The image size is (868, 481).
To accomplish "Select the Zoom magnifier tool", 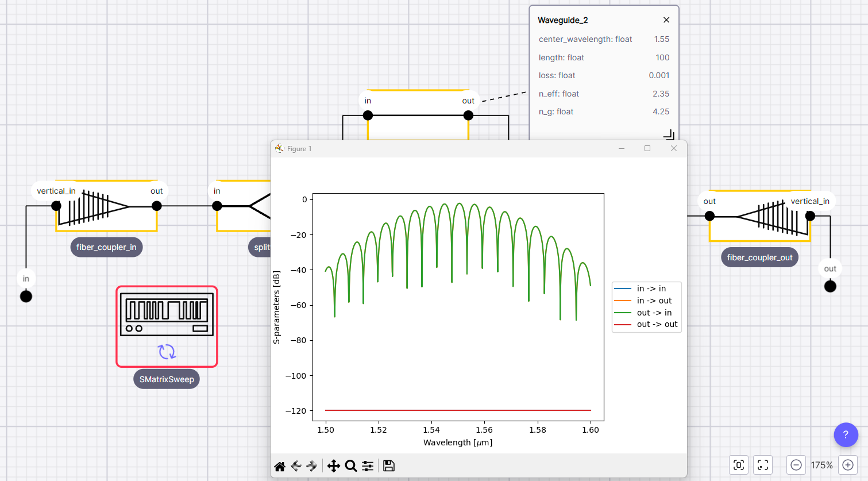I will [x=350, y=466].
